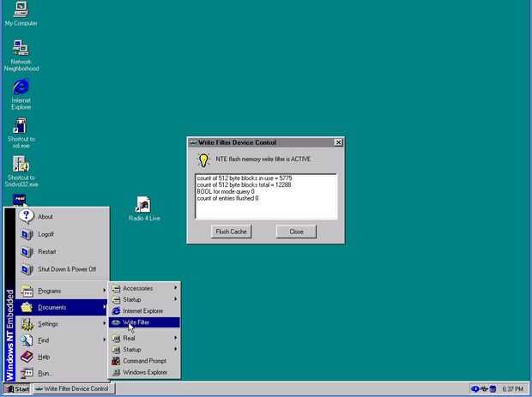Viewport: 532px width, 397px height.
Task: Click the Settings icon in Start menu
Action: pyautogui.click(x=27, y=324)
